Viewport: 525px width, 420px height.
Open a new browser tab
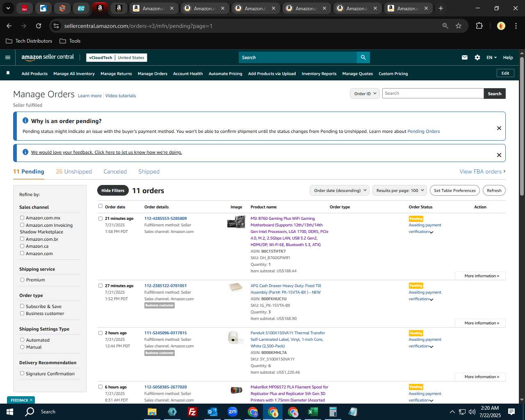coord(441,8)
